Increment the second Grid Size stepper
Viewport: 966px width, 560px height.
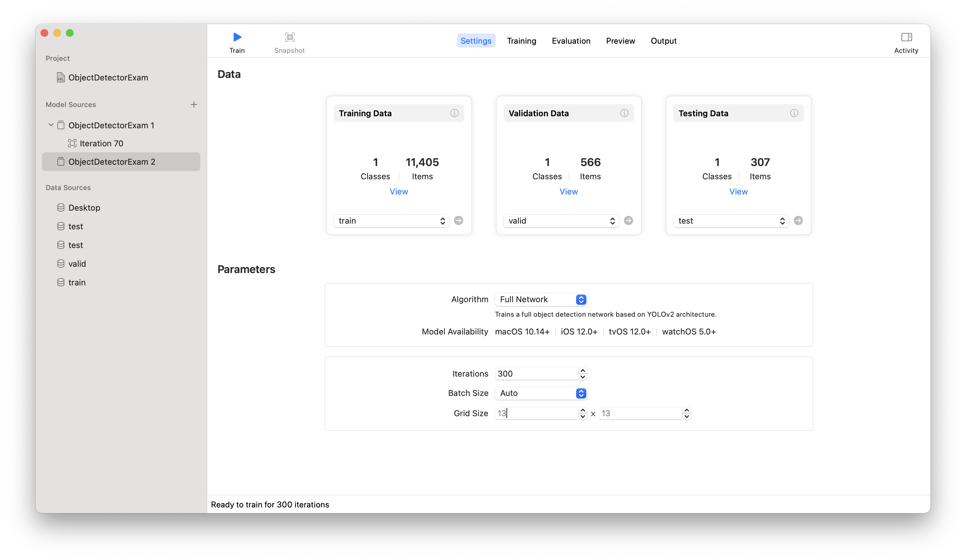click(686, 410)
